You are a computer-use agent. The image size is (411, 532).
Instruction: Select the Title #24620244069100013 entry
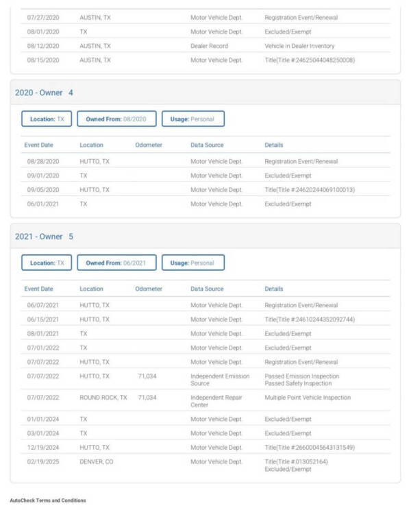[310, 190]
